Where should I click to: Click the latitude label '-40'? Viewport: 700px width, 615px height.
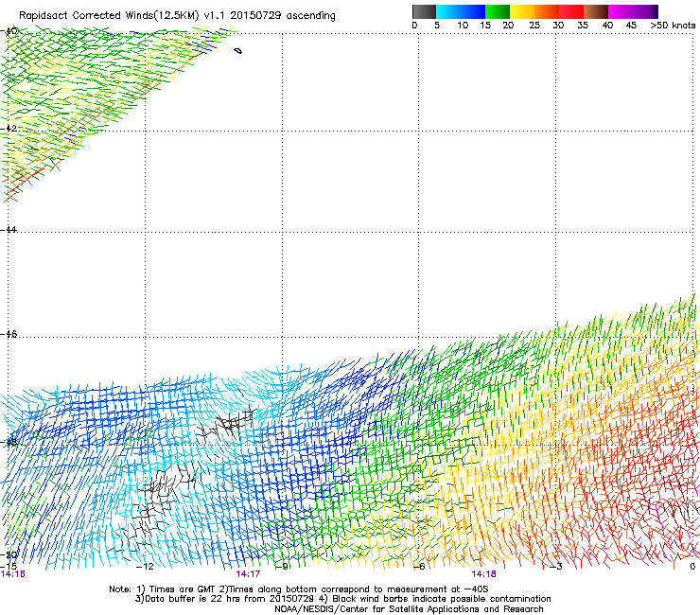coord(9,31)
